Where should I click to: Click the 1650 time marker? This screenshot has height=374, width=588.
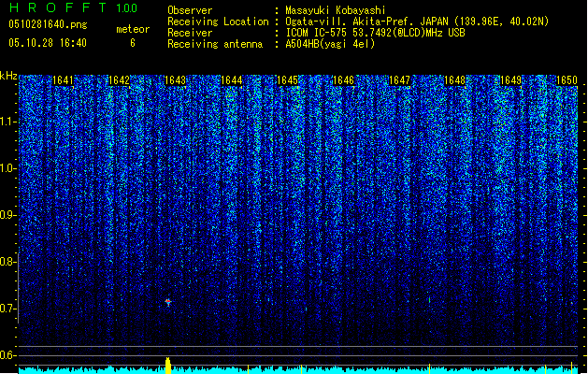[566, 80]
